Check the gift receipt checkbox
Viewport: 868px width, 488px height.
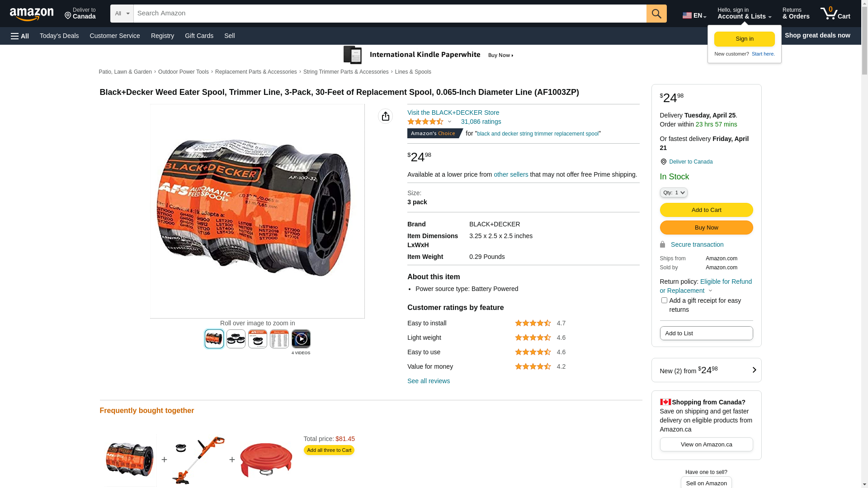[664, 300]
